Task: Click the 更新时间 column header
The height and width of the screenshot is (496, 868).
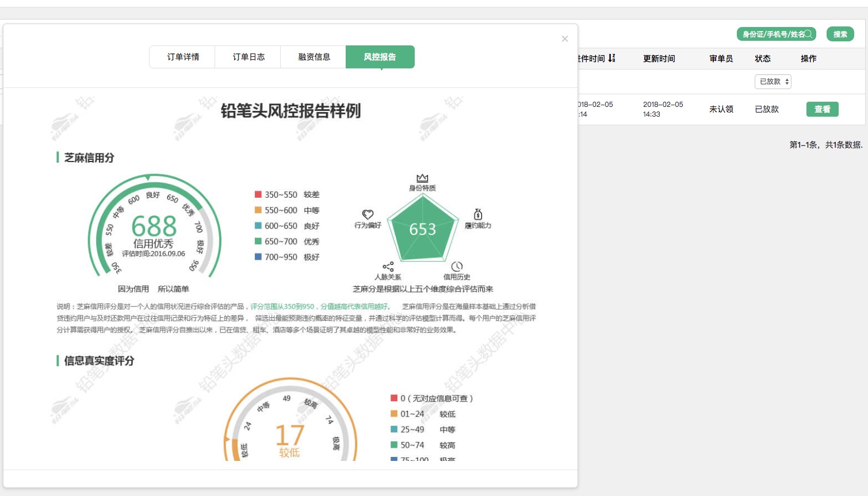Action: click(659, 59)
